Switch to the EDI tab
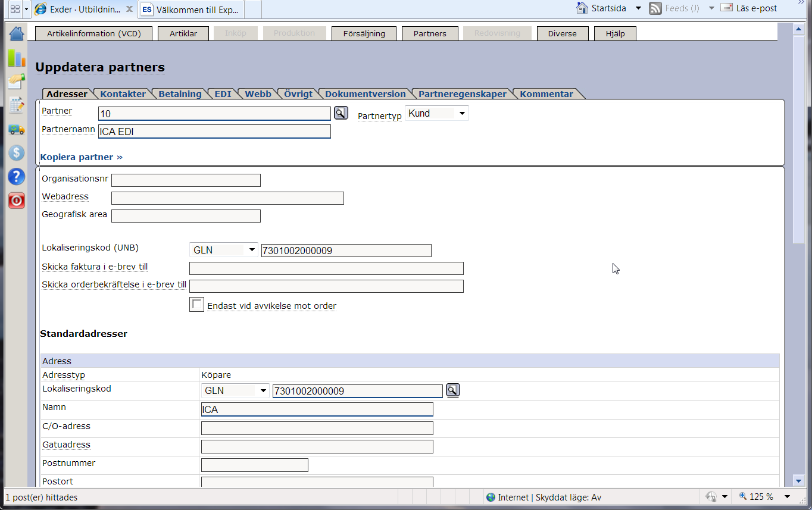Screen dimensions: 812x510 point(223,93)
